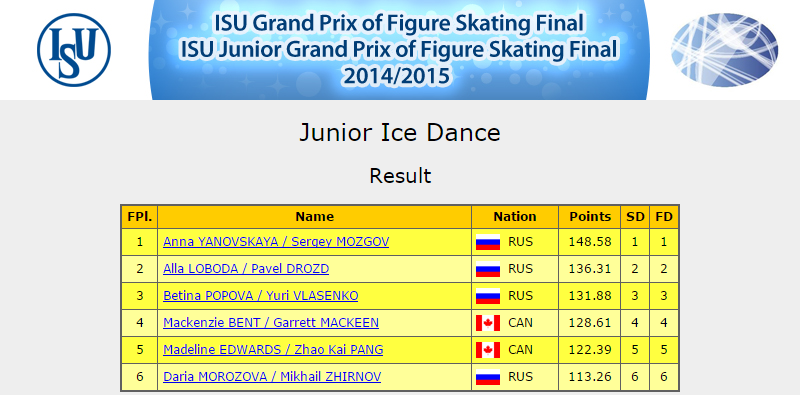Image resolution: width=800 pixels, height=395 pixels.
Task: Click the Junior Ice Dance heading
Action: (400, 133)
